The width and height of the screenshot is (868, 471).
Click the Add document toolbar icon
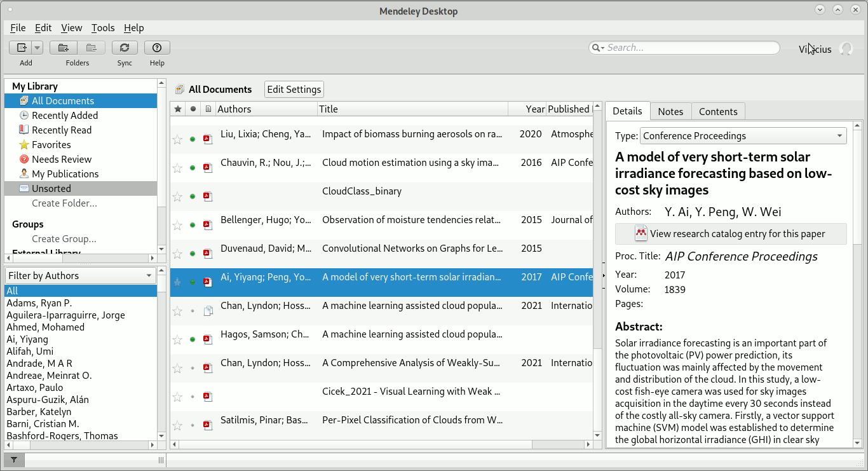pos(21,48)
